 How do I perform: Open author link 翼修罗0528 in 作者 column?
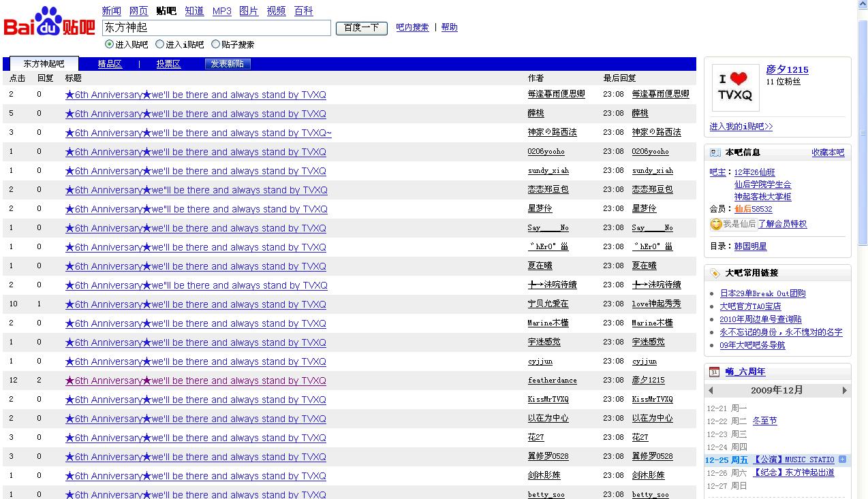[x=548, y=457]
